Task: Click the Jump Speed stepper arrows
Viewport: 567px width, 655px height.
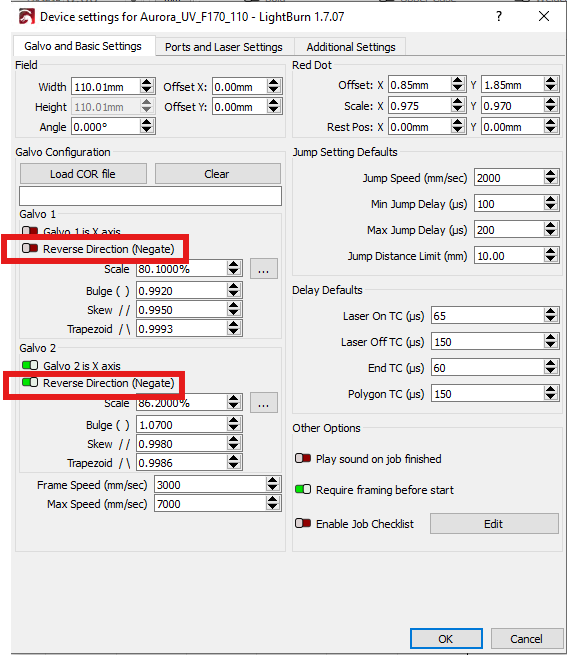Action: [551, 178]
